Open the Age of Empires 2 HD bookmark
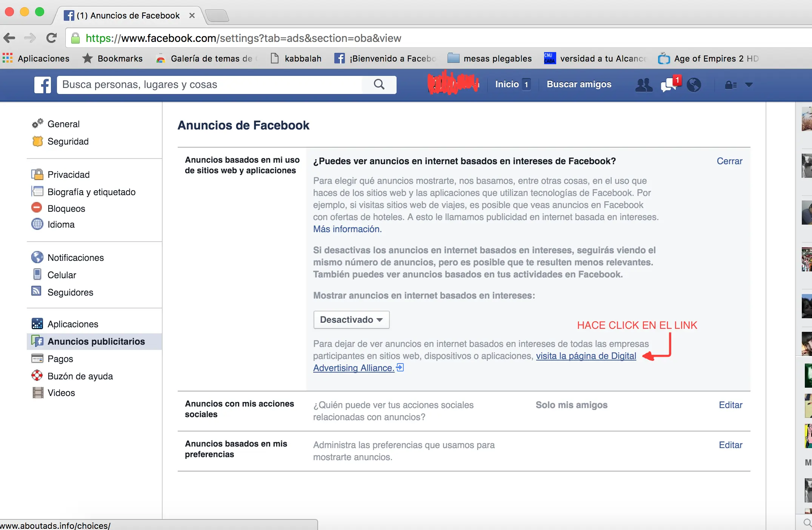 [x=708, y=59]
